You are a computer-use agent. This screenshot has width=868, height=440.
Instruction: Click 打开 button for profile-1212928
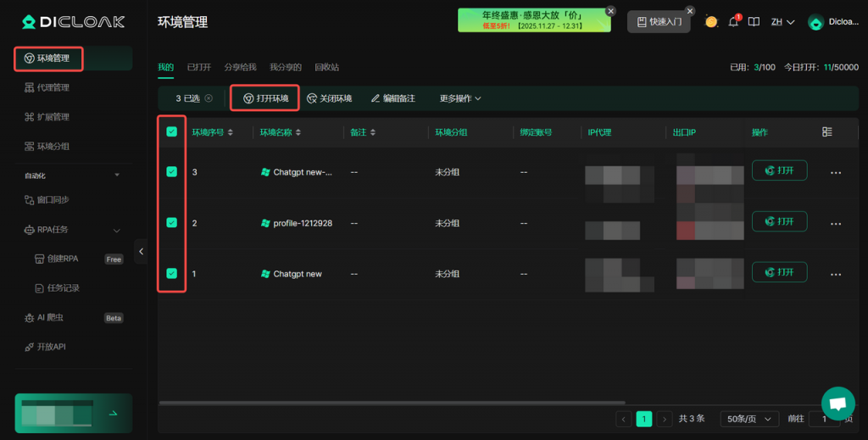click(x=779, y=221)
